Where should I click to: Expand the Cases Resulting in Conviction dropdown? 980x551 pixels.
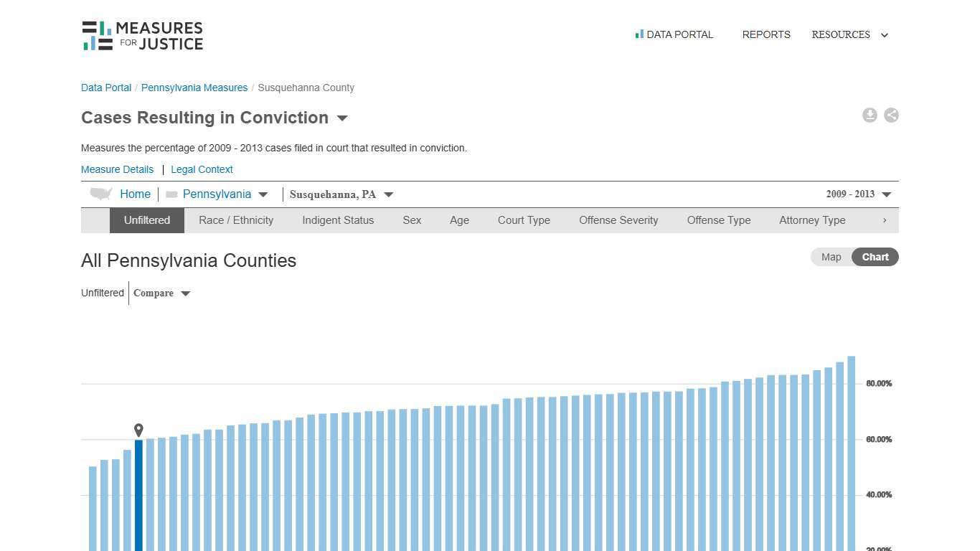point(342,118)
